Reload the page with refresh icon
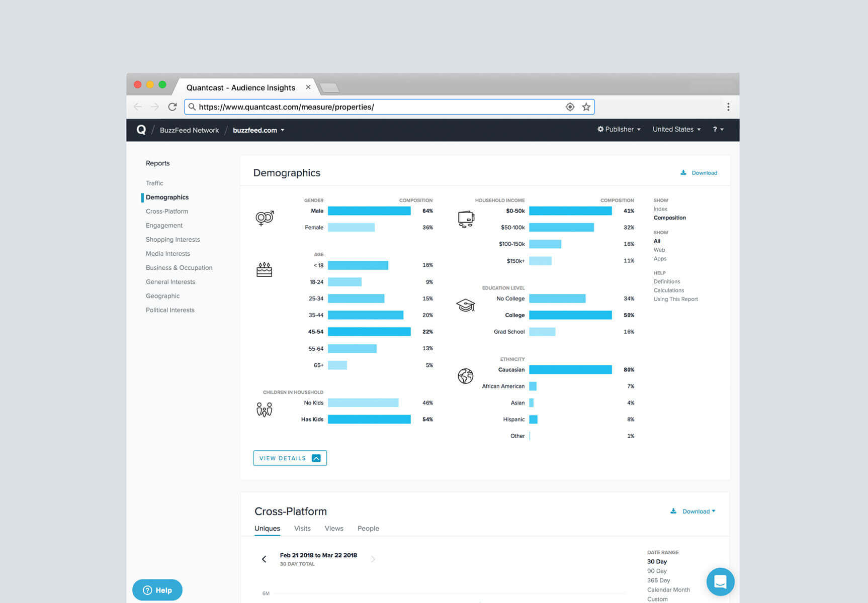 point(172,107)
